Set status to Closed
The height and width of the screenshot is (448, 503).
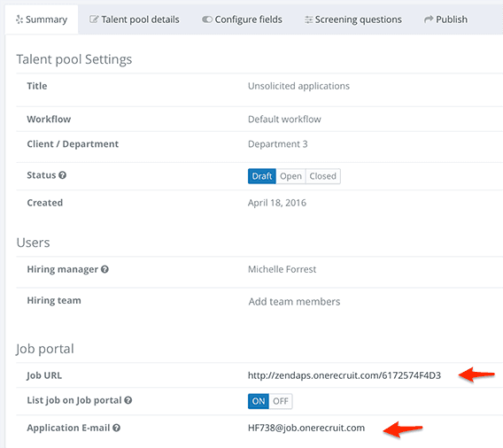click(322, 176)
